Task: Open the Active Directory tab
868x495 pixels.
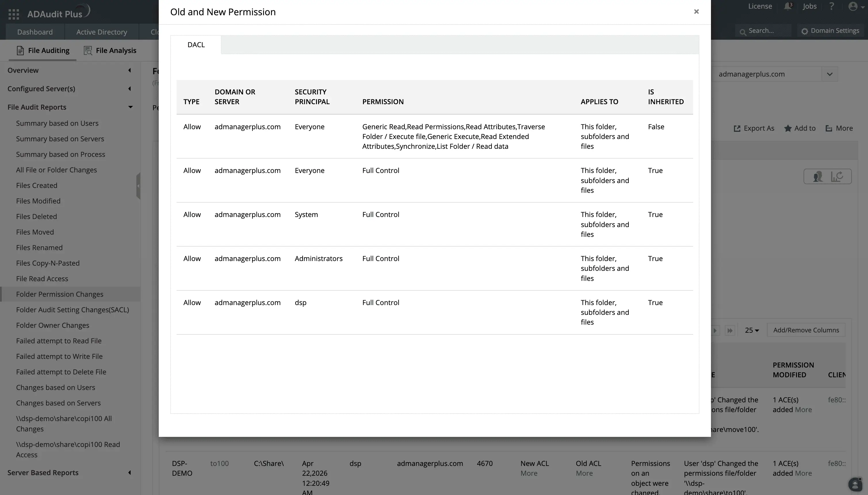Action: coord(102,32)
